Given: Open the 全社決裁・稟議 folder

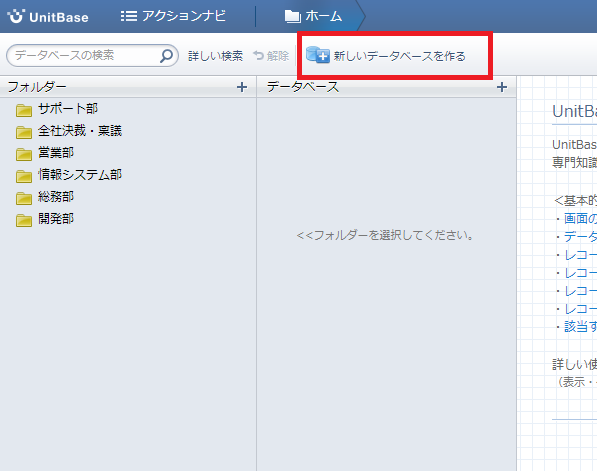Looking at the screenshot, I should click(x=80, y=131).
